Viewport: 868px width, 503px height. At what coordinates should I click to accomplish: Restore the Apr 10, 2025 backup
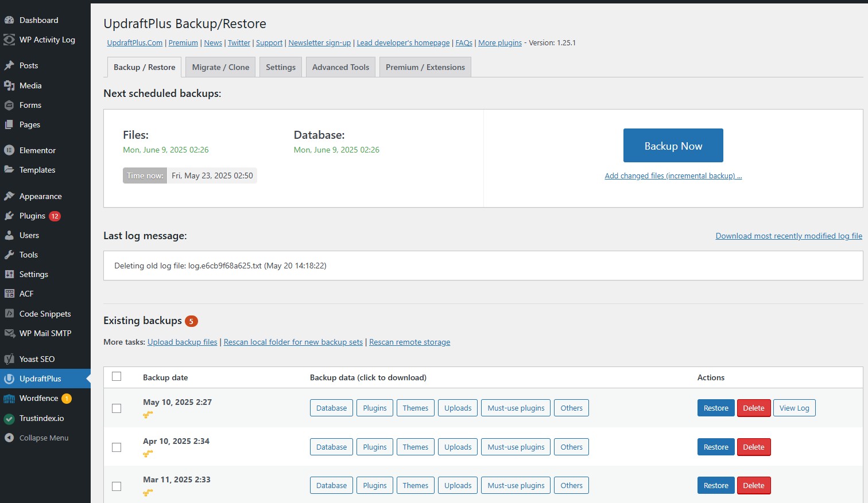point(716,447)
